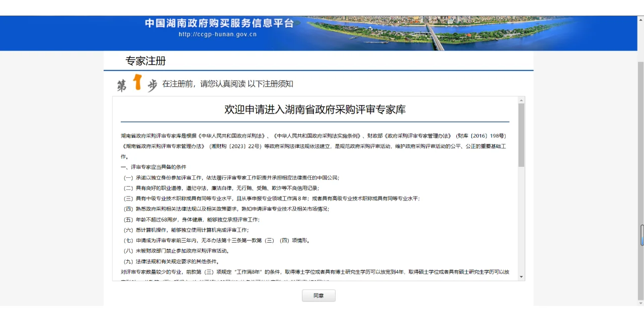Click the blue underline divider under the welcome title

coord(315,122)
